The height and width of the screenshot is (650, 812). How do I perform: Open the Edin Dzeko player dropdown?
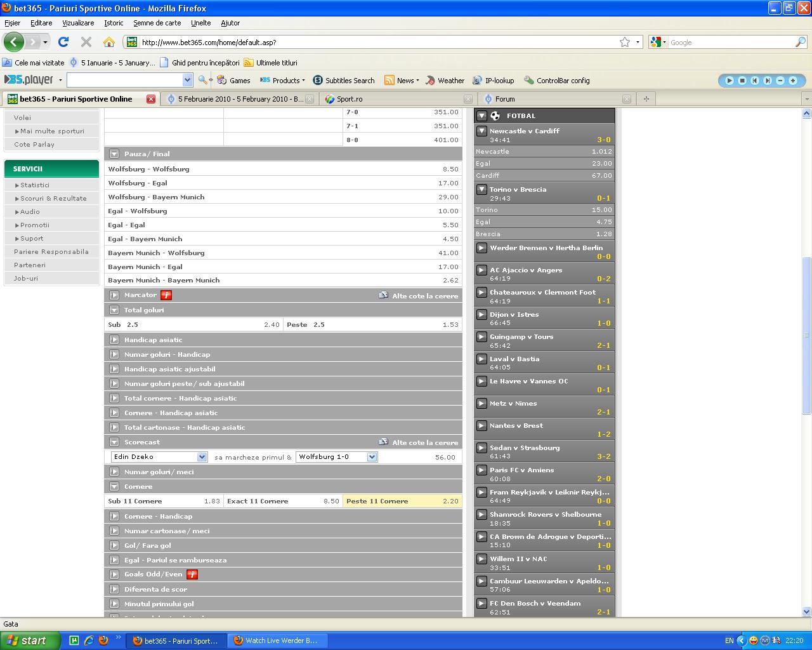[159, 457]
